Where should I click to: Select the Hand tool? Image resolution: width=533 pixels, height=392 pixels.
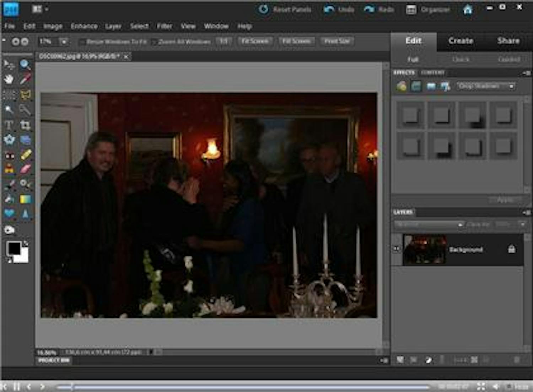[9, 79]
